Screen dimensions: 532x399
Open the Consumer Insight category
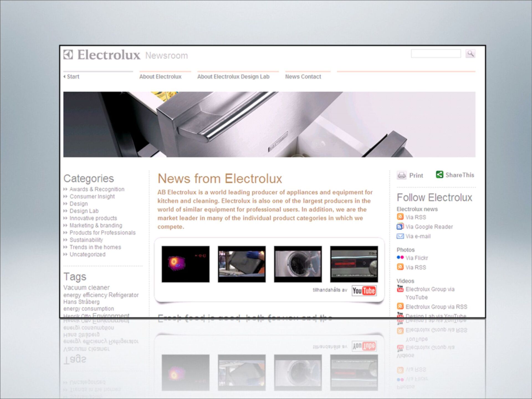[x=92, y=196]
